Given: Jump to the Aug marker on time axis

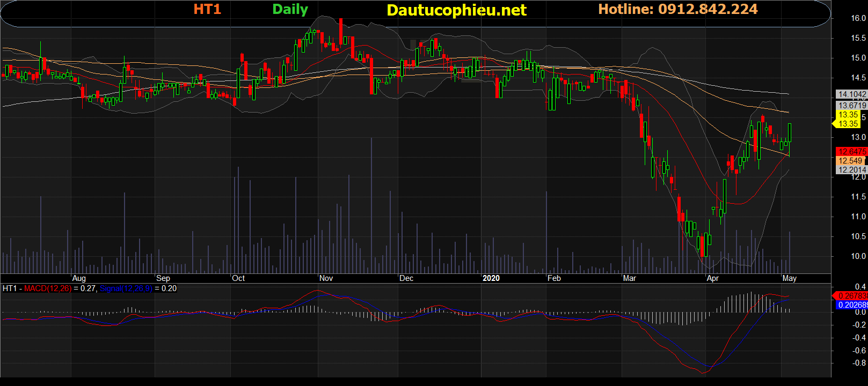Looking at the screenshot, I should 79,278.
